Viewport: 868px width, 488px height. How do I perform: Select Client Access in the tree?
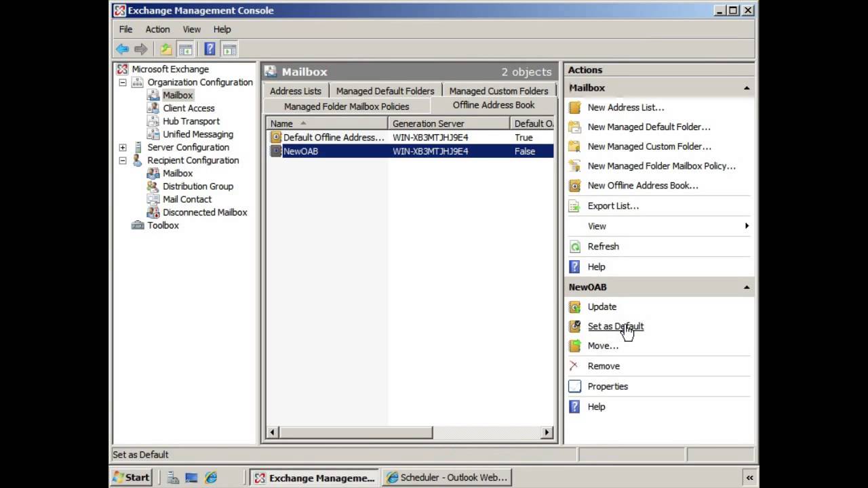(189, 108)
